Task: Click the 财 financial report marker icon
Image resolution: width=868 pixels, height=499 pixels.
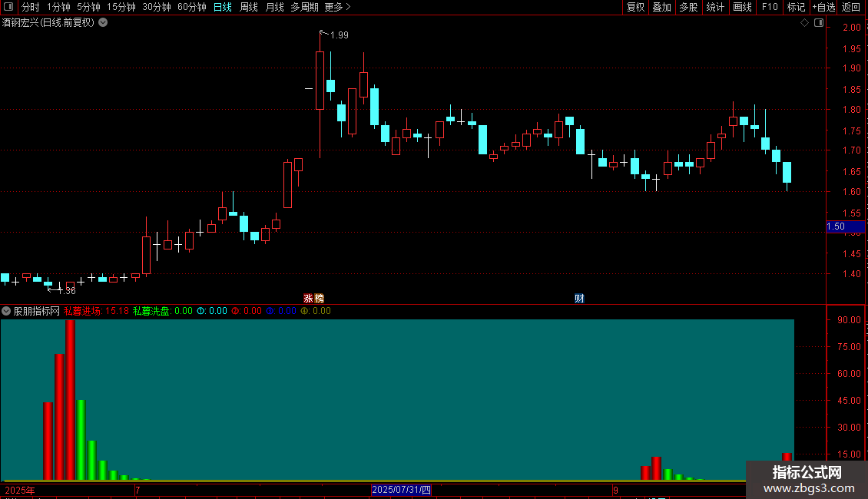Action: click(579, 299)
